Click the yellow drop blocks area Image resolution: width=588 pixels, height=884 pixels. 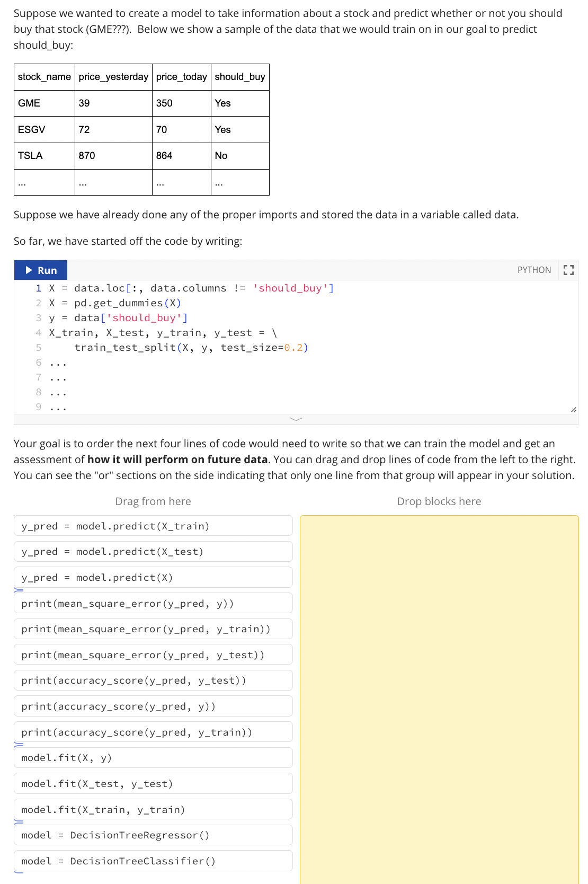[x=439, y=700]
